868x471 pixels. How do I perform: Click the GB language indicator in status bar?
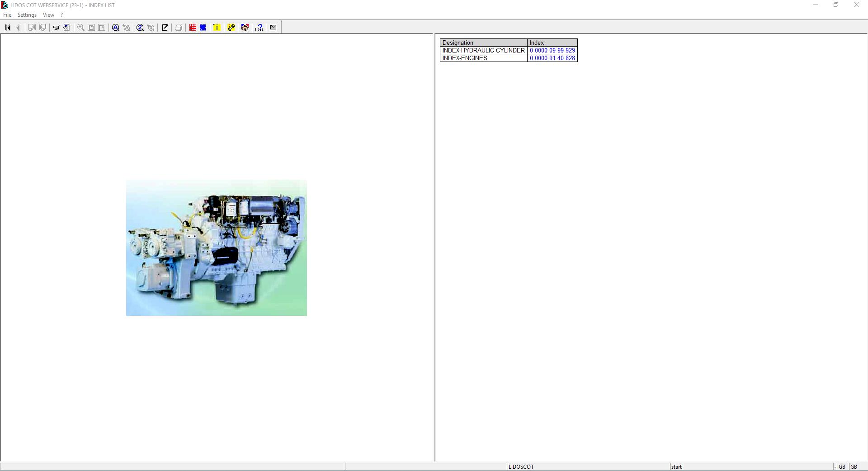pos(842,466)
